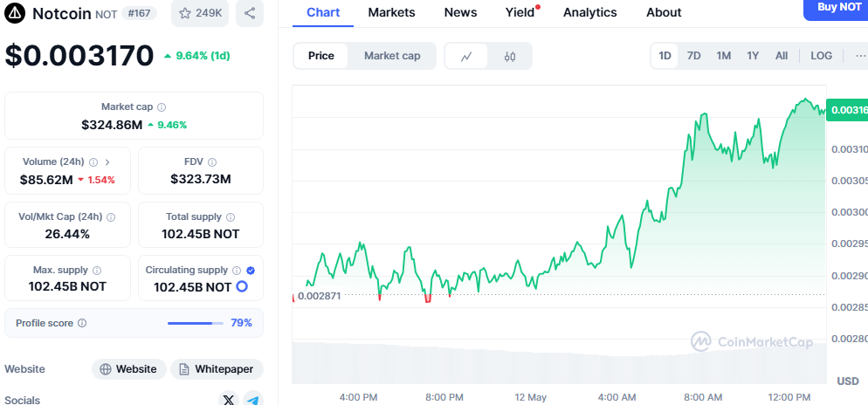Select the 1Y time range
Screen dimensions: 868x405
(x=753, y=56)
